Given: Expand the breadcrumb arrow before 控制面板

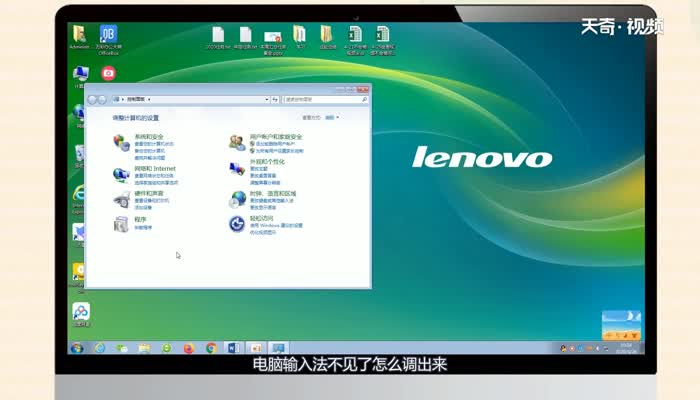Looking at the screenshot, I should (x=123, y=99).
